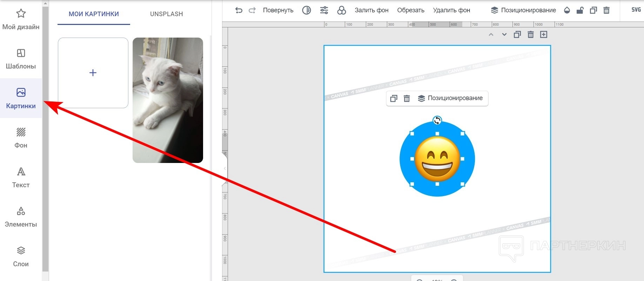Click the sidebar scrollbar up arrow
The image size is (644, 281).
pos(45,4)
